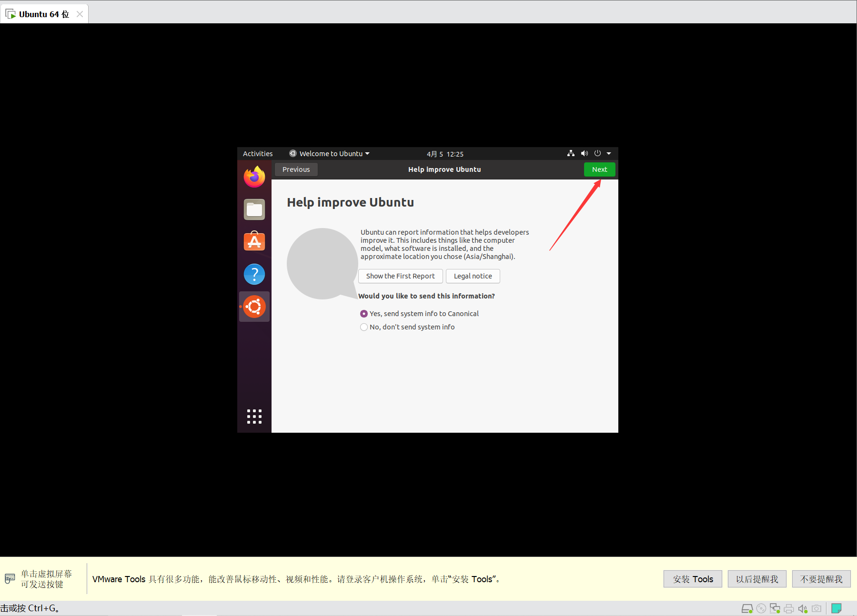The image size is (857, 616).
Task: Click the 'Help improve Ubuntu' page heading
Action: (350, 202)
